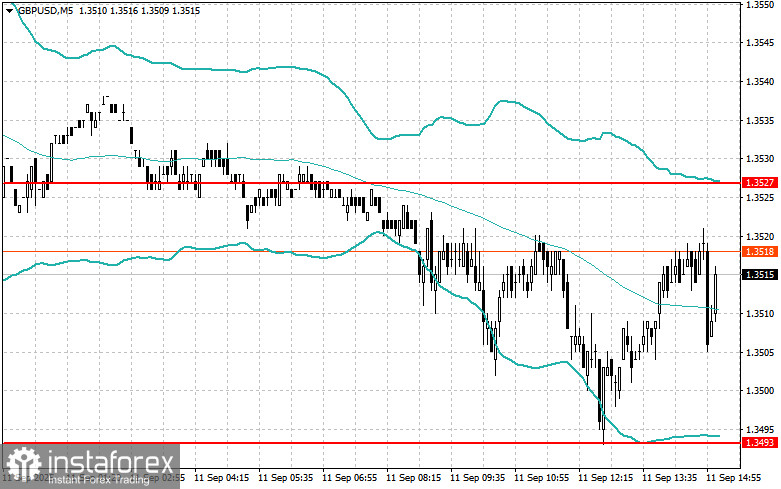Select the red horizontal line at 1.3527
This screenshot has height=489, width=781.
(x=372, y=183)
